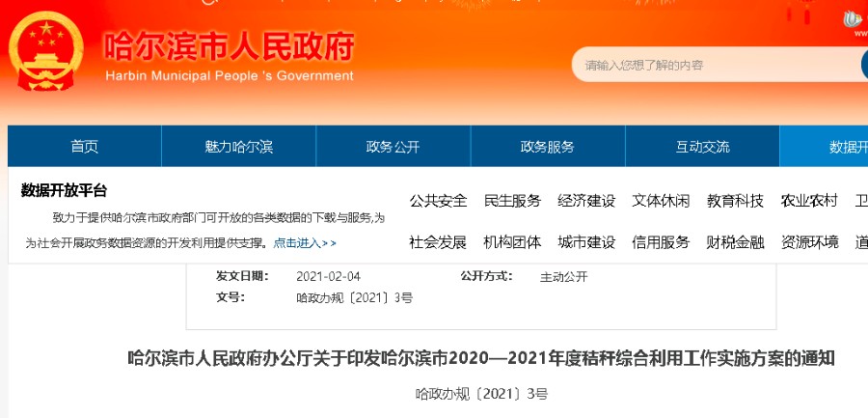This screenshot has width=868, height=418.
Task: Select the 财税金融 data category
Action: [x=735, y=242]
